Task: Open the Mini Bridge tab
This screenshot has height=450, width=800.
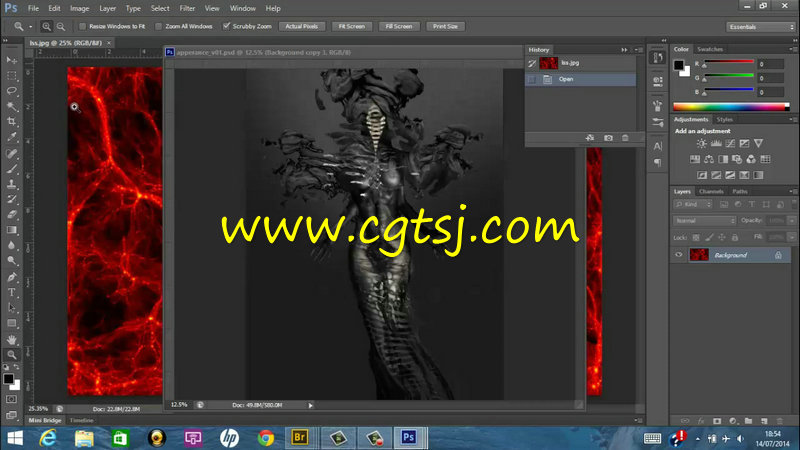Action: 45,420
